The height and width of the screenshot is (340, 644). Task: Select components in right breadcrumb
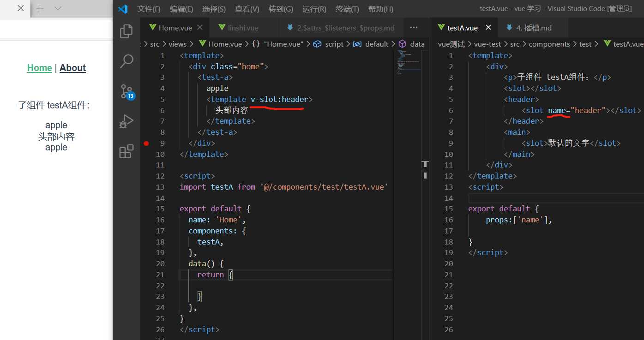(549, 44)
